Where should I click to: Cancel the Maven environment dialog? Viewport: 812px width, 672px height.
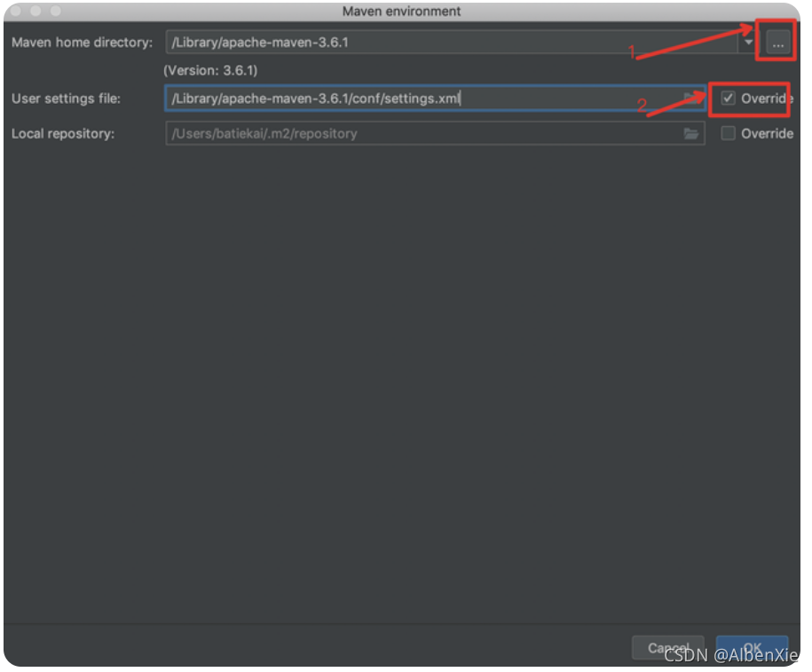click(668, 648)
